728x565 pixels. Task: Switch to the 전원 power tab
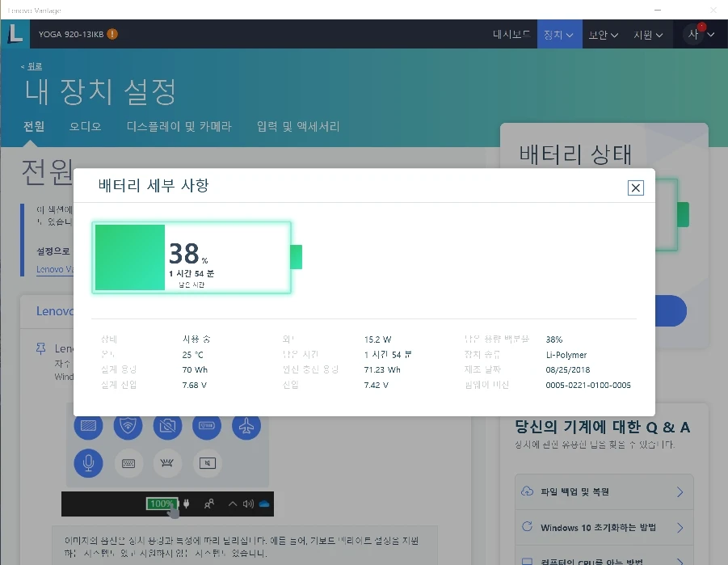[34, 126]
